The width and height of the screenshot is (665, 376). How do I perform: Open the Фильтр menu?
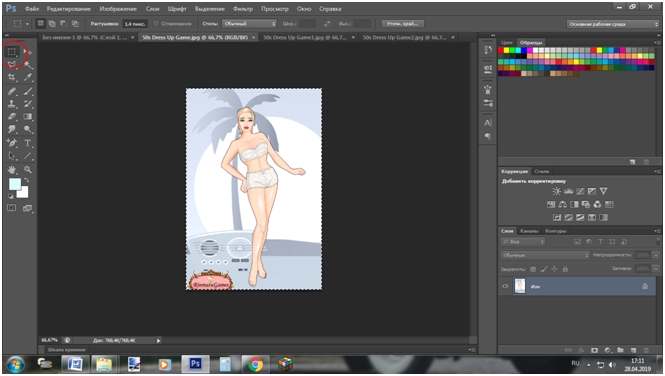pos(243,8)
